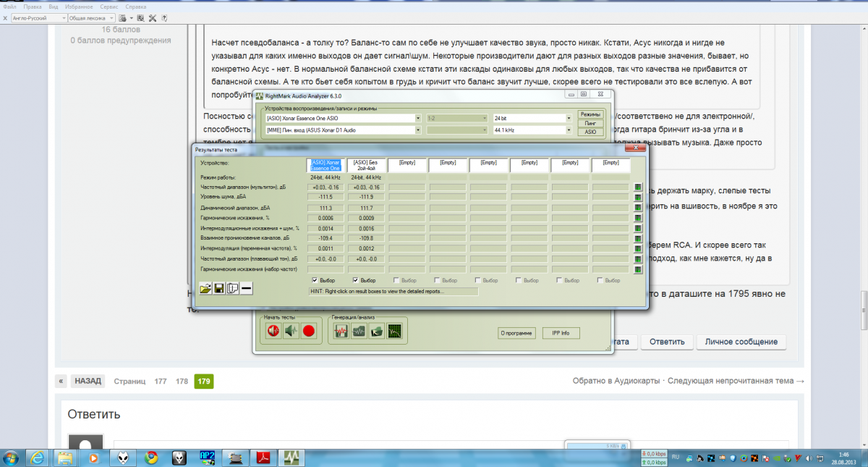868x467 pixels.
Task: Open the Справка menu
Action: coord(136,6)
